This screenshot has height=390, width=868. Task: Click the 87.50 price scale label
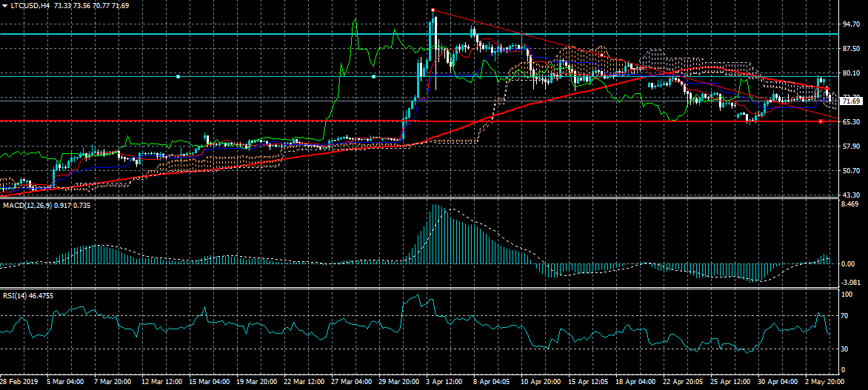(849, 49)
